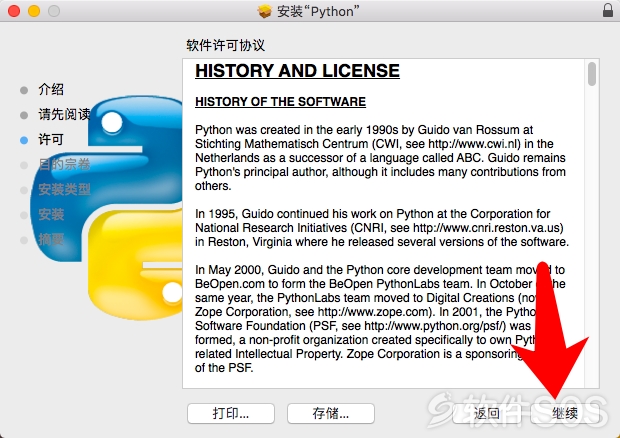Click the HISTORY OF THE SOFTWARE subheading
620x438 pixels.
pyautogui.click(x=280, y=102)
